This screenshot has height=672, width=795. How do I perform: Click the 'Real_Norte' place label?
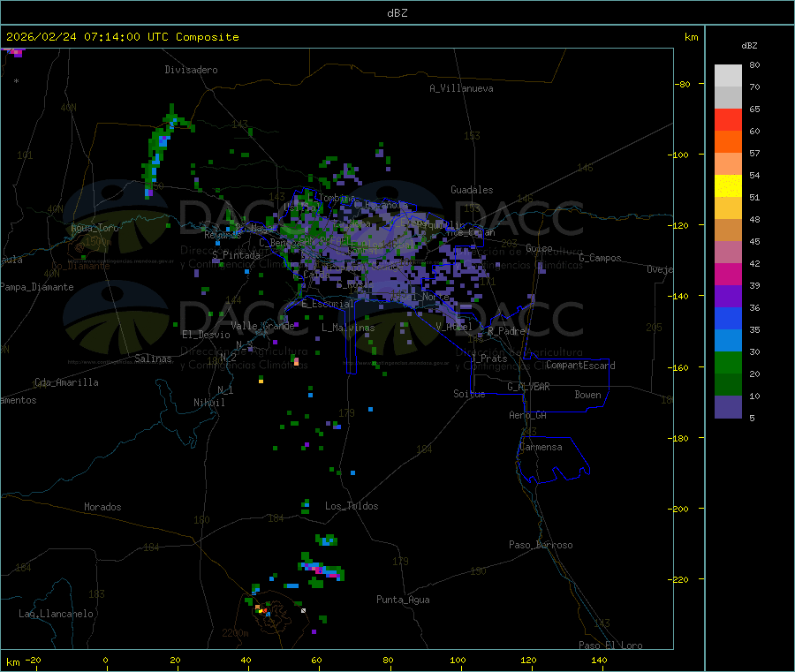pos(420,297)
